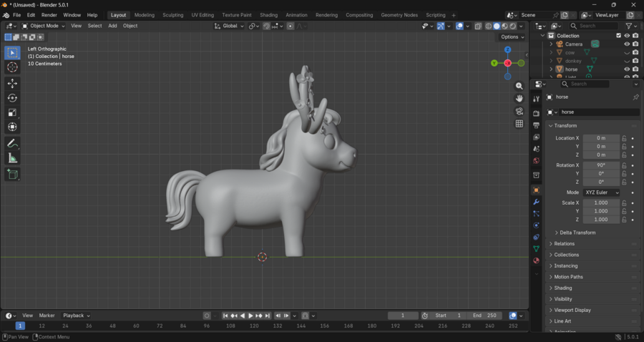Toggle lock on Location X
Viewport: 644px width, 342px height.
pos(624,138)
